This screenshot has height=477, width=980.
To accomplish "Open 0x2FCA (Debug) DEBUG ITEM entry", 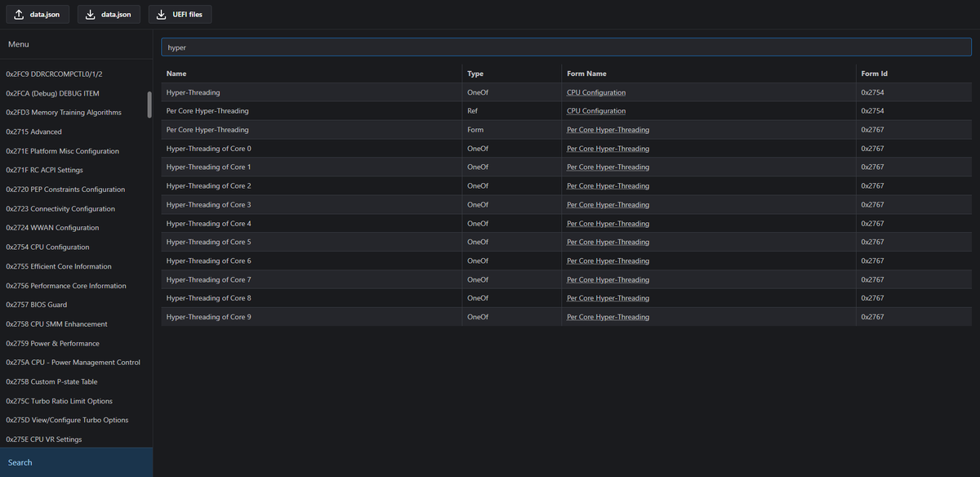I will (x=52, y=93).
